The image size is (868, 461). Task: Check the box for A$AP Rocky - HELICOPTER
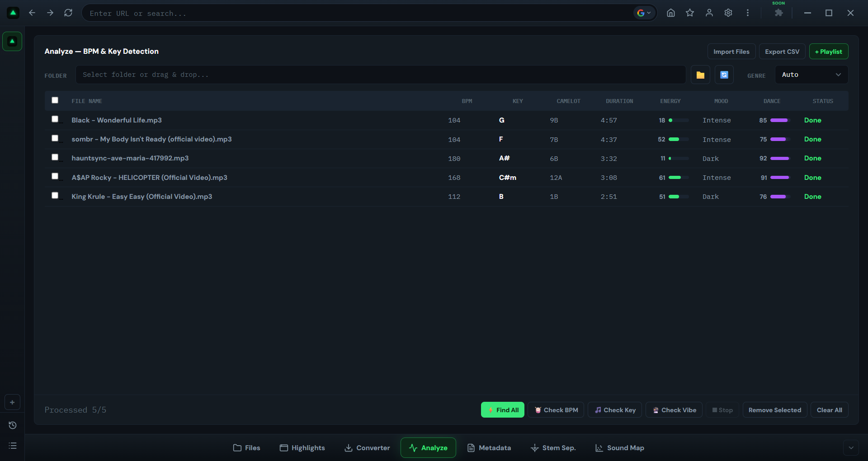[55, 176]
